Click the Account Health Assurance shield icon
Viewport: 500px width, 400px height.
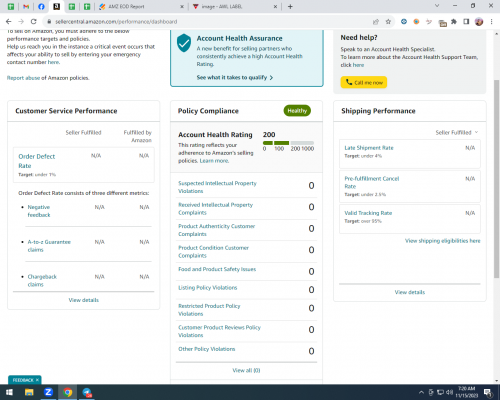pyautogui.click(x=184, y=43)
